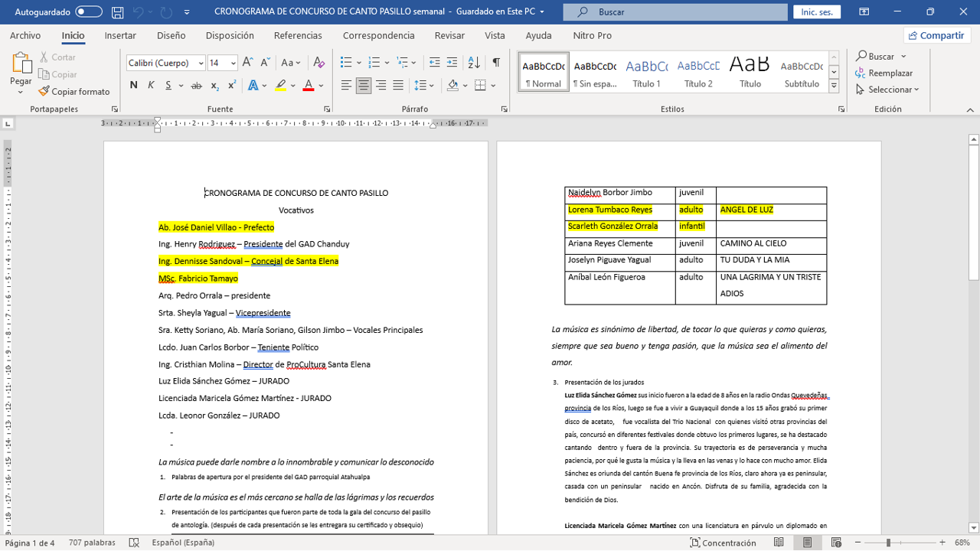Apply justified text alignment
This screenshot has height=551, width=980.
click(x=398, y=85)
